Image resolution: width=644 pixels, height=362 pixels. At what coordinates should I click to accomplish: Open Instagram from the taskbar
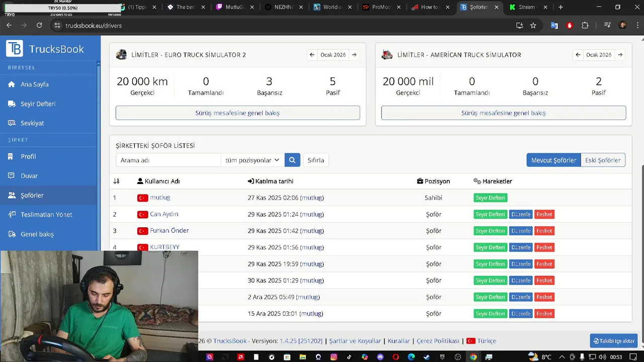pyautogui.click(x=334, y=357)
